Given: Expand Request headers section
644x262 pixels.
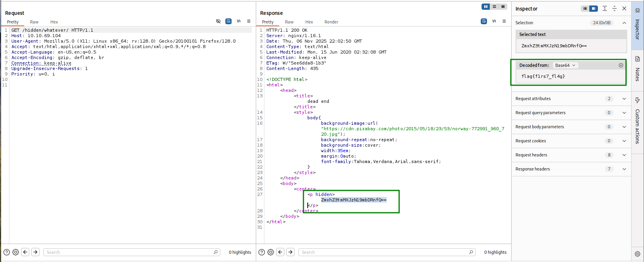Looking at the screenshot, I should 624,155.
